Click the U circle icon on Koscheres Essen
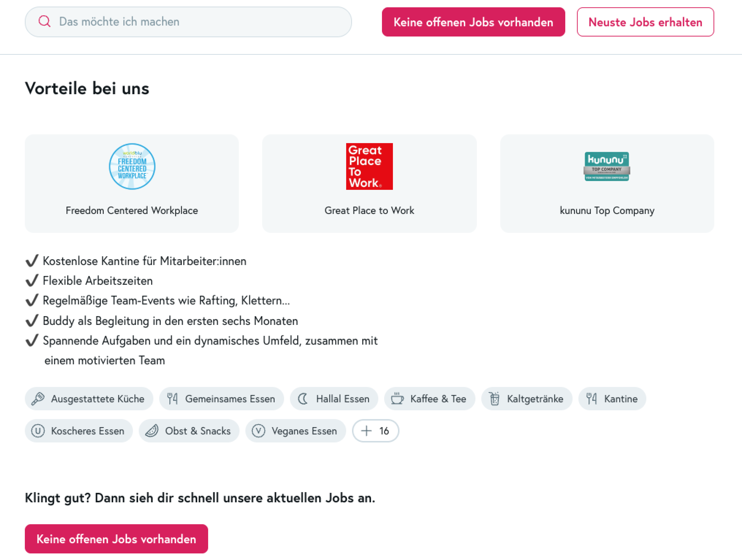 click(38, 431)
